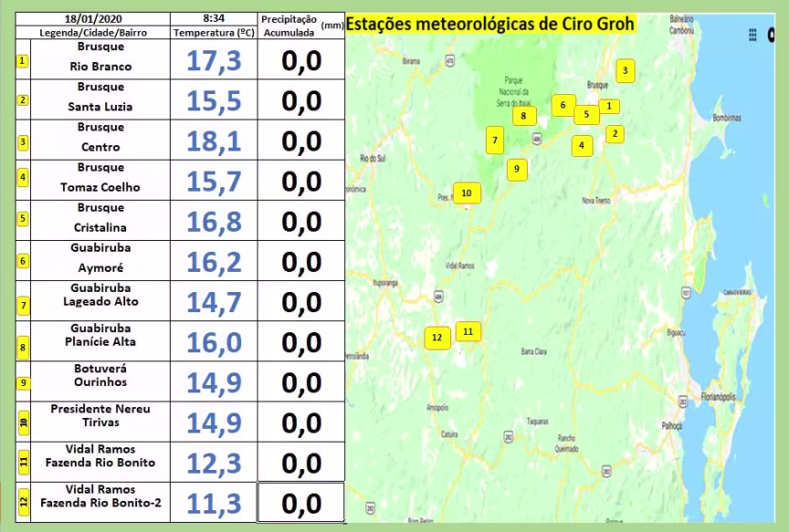Viewport: 789px width, 532px height.
Task: Click map marker 6 for Aymoré
Action: pyautogui.click(x=563, y=105)
